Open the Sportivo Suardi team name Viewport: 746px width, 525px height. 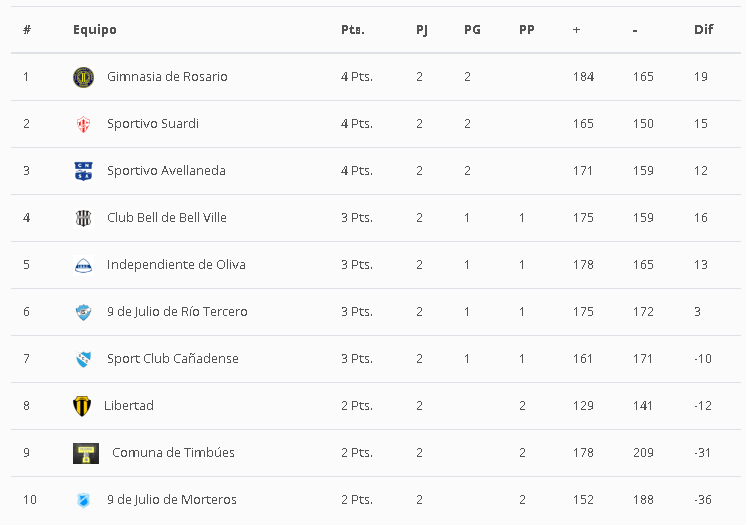tap(153, 124)
